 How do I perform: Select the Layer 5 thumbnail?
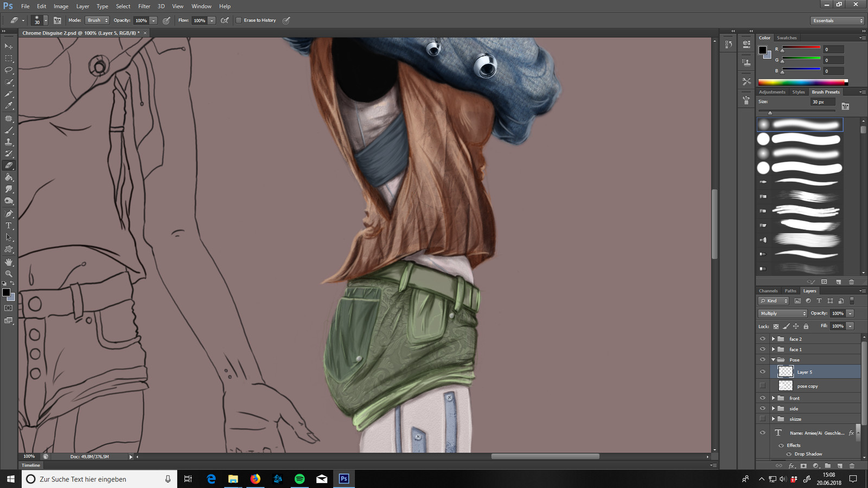[786, 371]
